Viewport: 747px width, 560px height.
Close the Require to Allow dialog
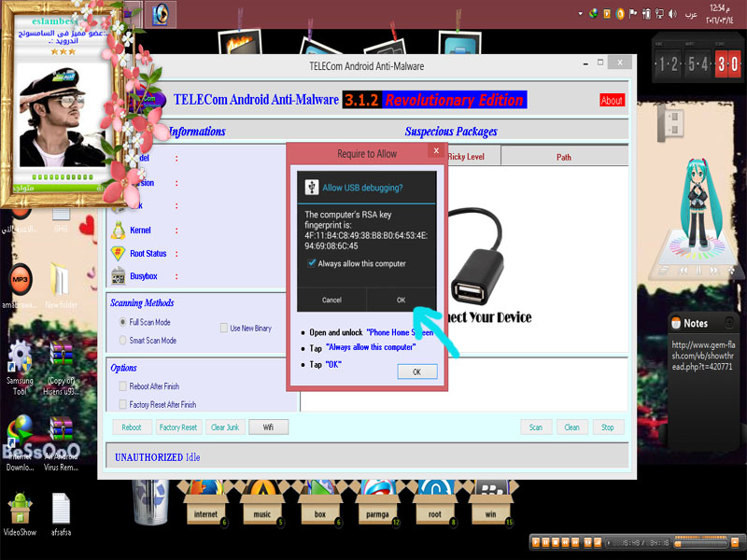coord(436,151)
